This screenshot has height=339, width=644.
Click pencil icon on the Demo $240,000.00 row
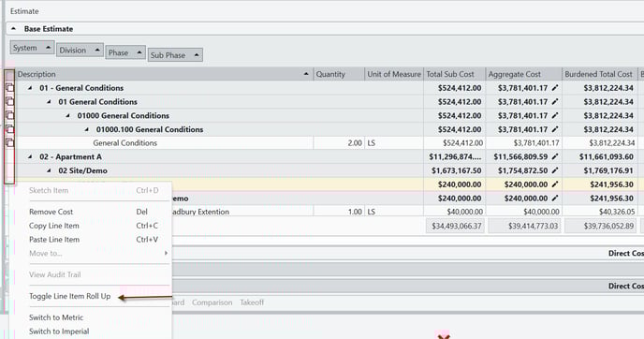pos(555,198)
